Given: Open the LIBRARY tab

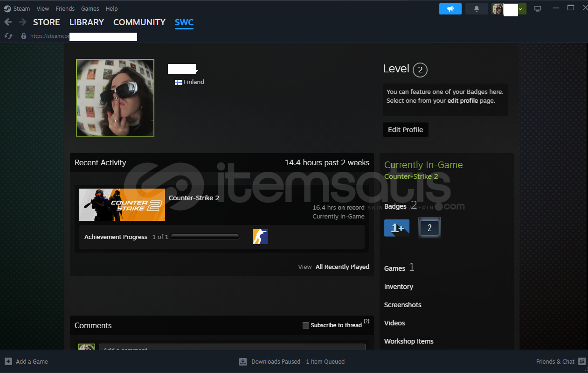Looking at the screenshot, I should click(87, 22).
